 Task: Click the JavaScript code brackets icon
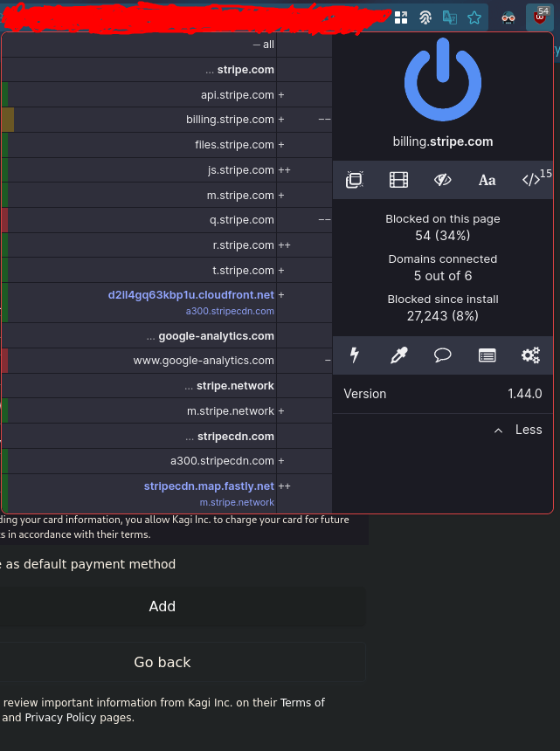pyautogui.click(x=531, y=180)
